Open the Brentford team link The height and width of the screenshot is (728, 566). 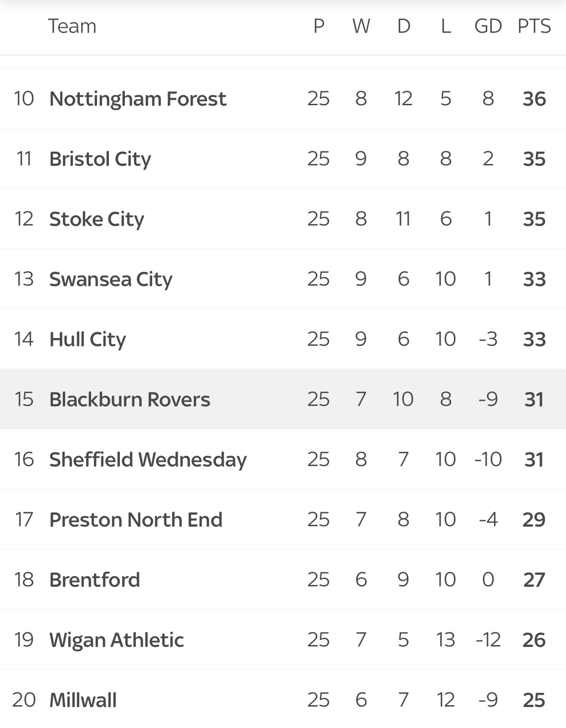94,580
